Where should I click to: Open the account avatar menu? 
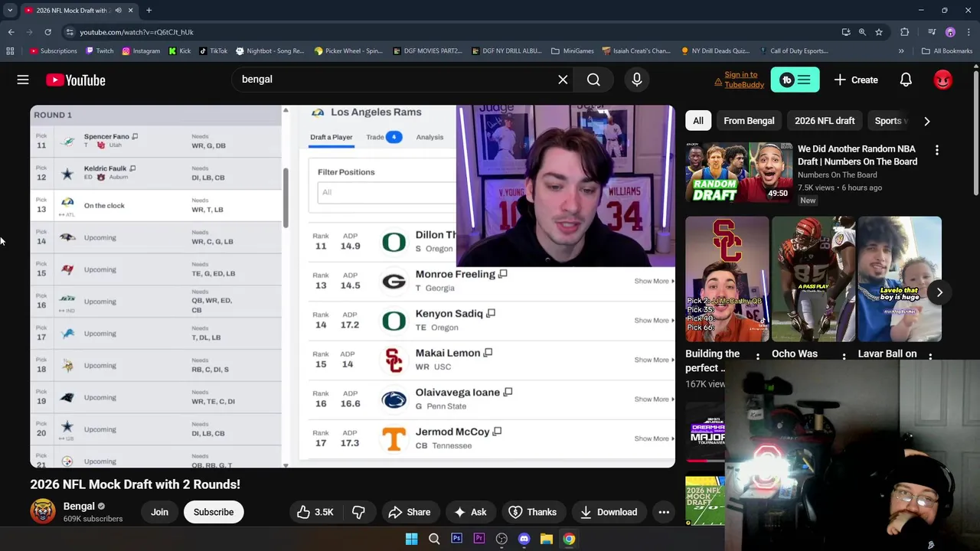(942, 80)
